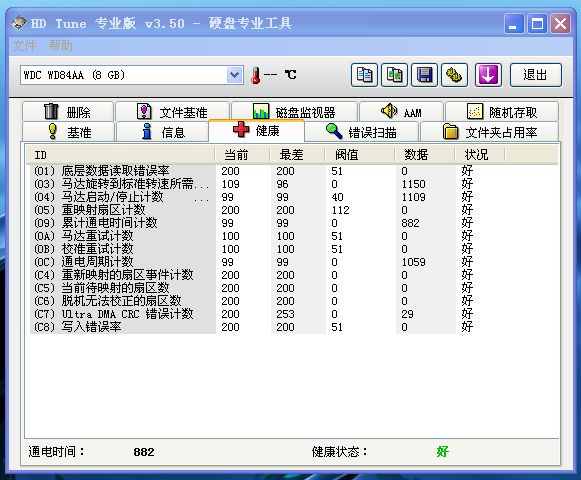
Task: Click the purple download arrow icon
Action: point(488,75)
